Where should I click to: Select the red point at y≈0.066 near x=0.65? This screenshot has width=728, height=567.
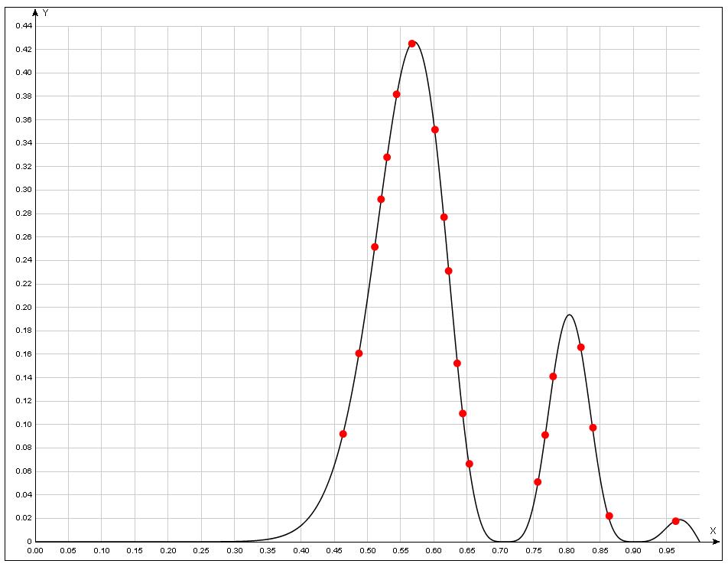point(470,464)
